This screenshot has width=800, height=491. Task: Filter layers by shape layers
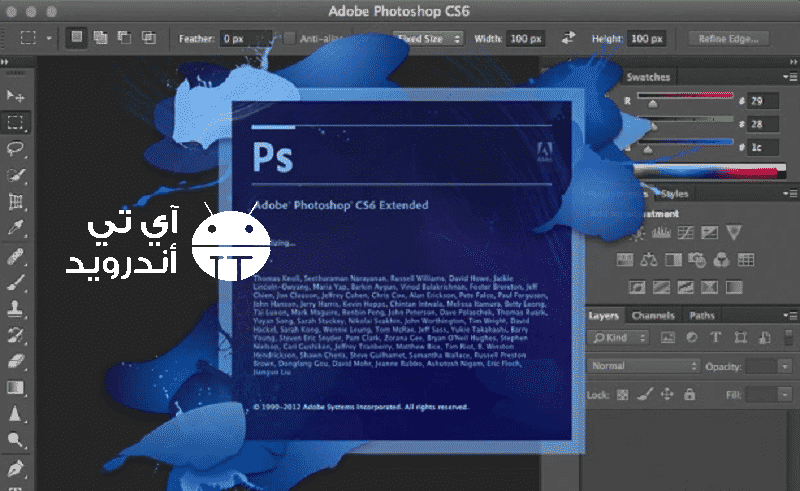pos(740,337)
